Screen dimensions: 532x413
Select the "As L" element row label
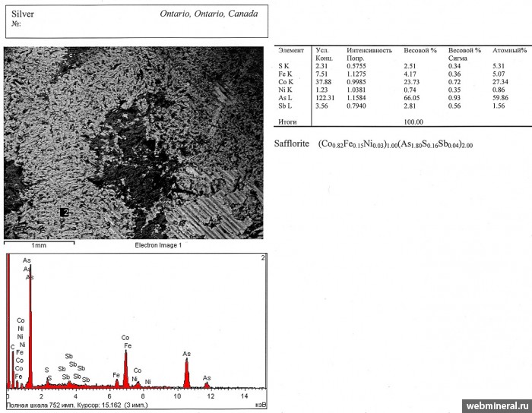pos(285,98)
